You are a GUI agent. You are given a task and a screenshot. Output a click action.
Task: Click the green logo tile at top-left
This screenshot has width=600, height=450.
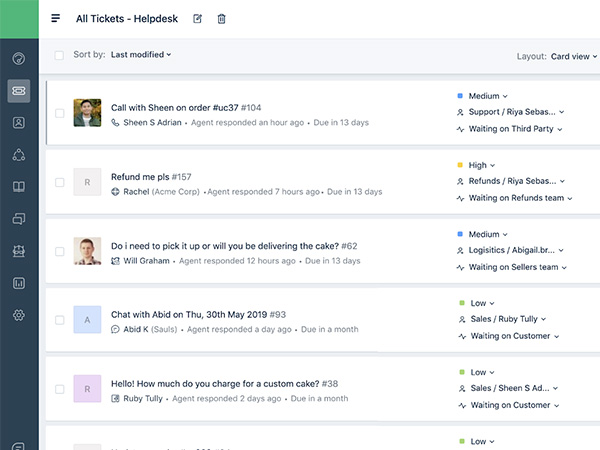(x=19, y=19)
